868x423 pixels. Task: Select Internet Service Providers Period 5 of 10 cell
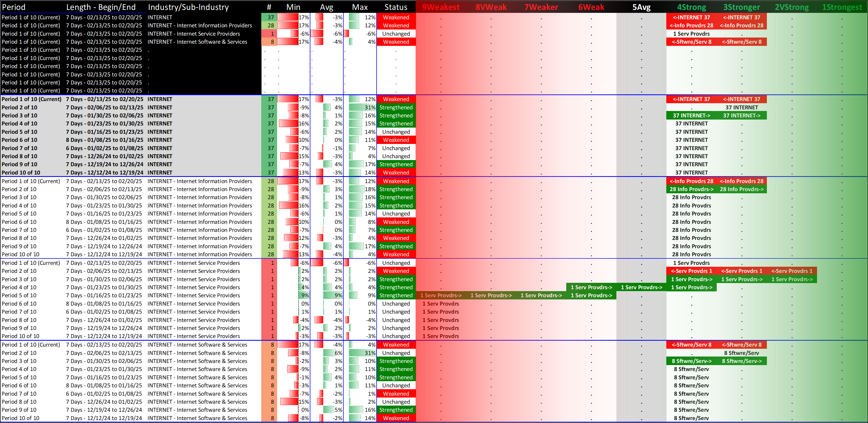(19, 295)
